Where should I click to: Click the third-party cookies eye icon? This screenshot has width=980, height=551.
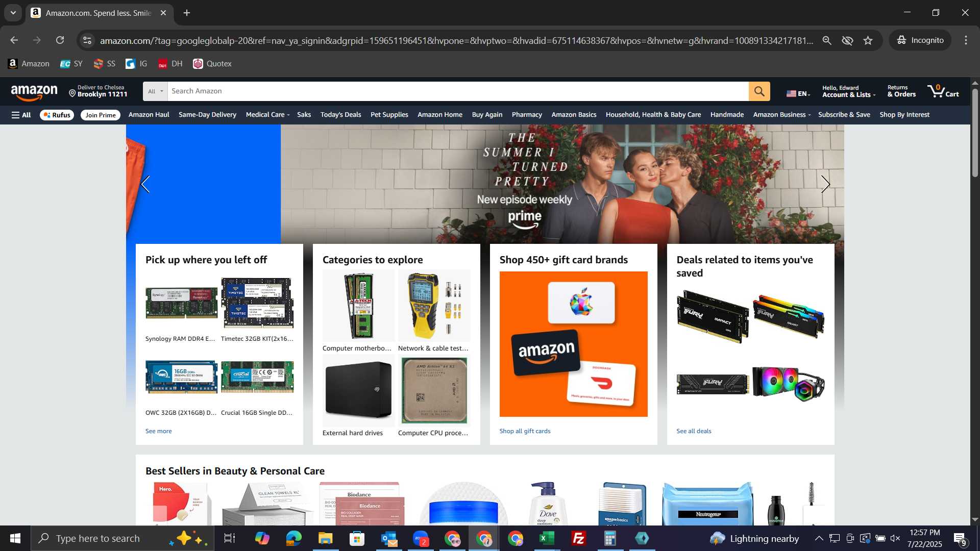click(x=847, y=40)
